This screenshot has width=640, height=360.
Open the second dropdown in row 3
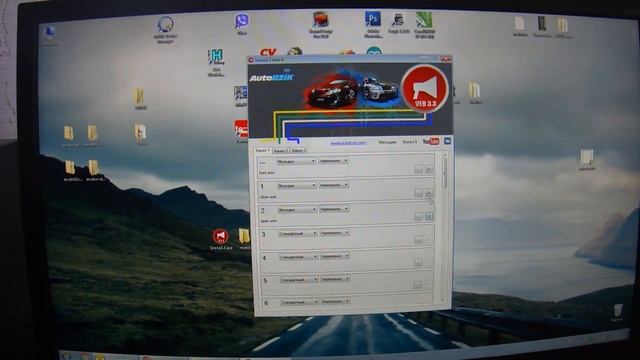point(335,233)
